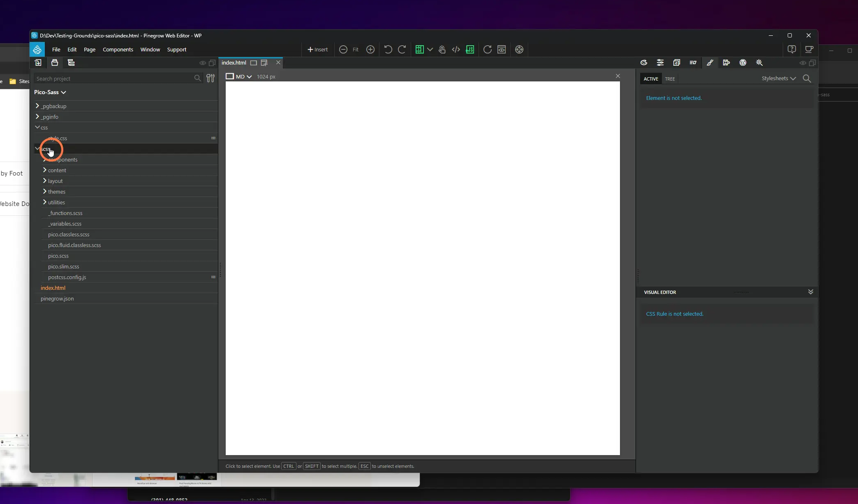The width and height of the screenshot is (858, 504).
Task: Close the index.html tab
Action: (x=278, y=62)
